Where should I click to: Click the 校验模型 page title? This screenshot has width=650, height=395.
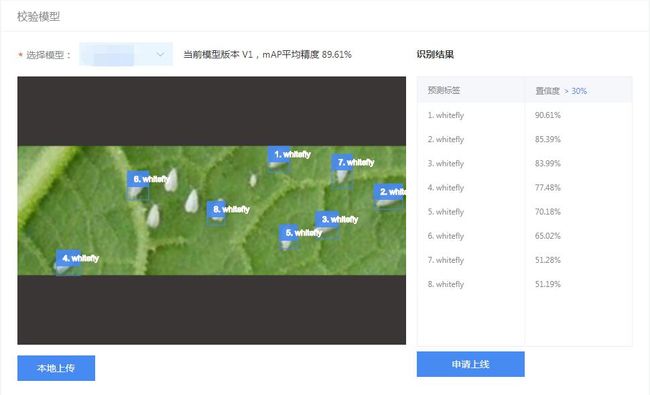[38, 17]
